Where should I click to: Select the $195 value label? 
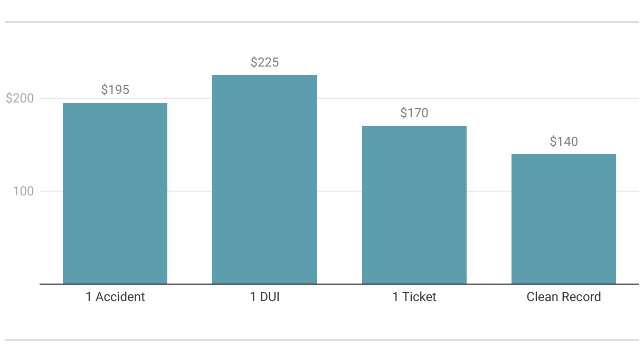click(115, 90)
